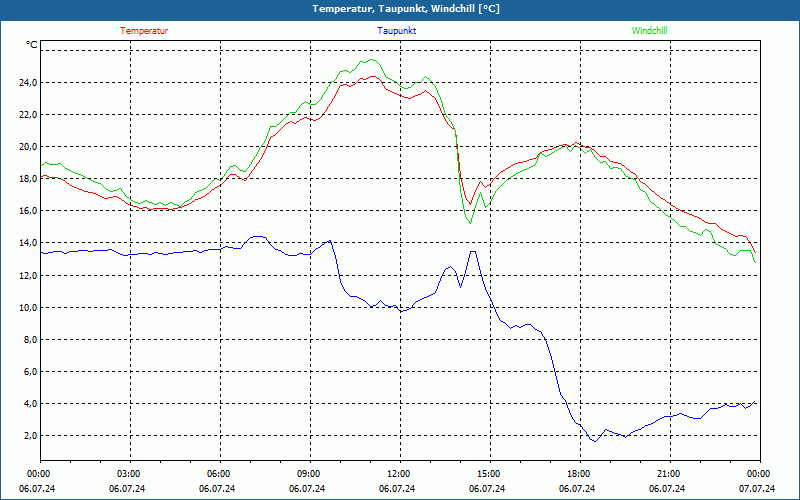Click the 07.07.24 date label
This screenshot has height=500, width=800.
(757, 489)
